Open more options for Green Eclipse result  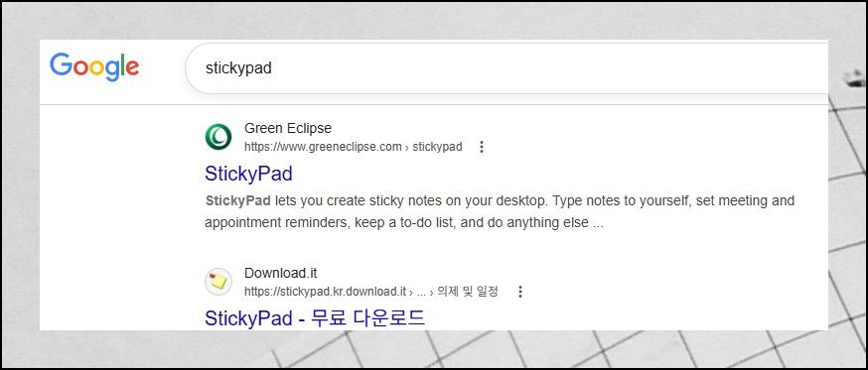click(482, 147)
